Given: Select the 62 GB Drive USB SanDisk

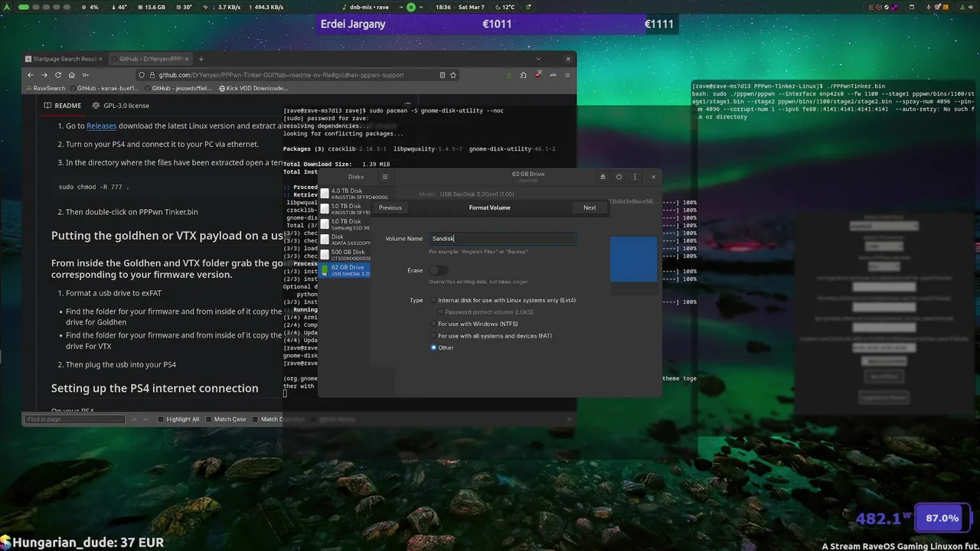Looking at the screenshot, I should pyautogui.click(x=345, y=270).
